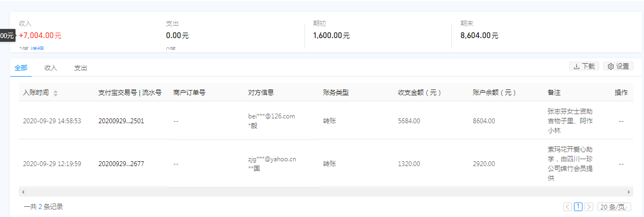Switch to the 收入 tab
Screen dimensions: 644x217
point(51,68)
